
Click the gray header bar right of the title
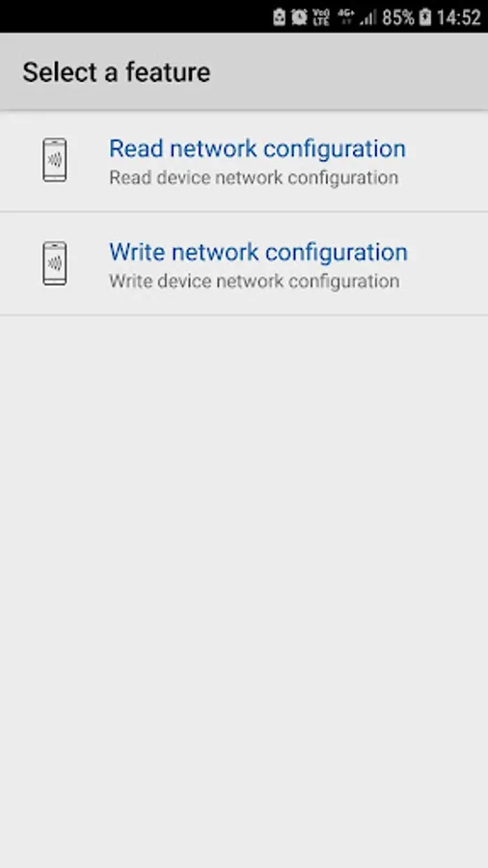[348, 72]
